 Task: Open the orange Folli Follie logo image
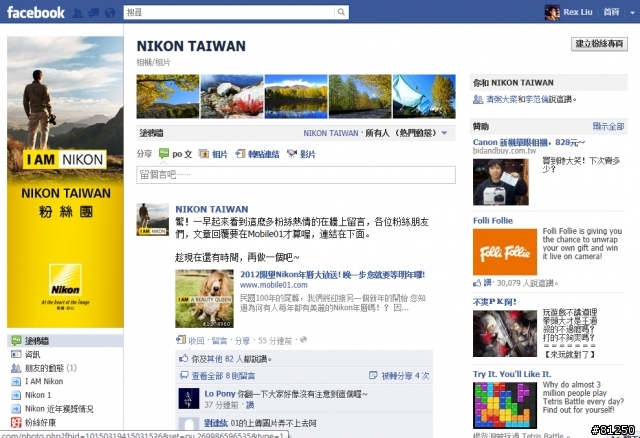point(505,252)
